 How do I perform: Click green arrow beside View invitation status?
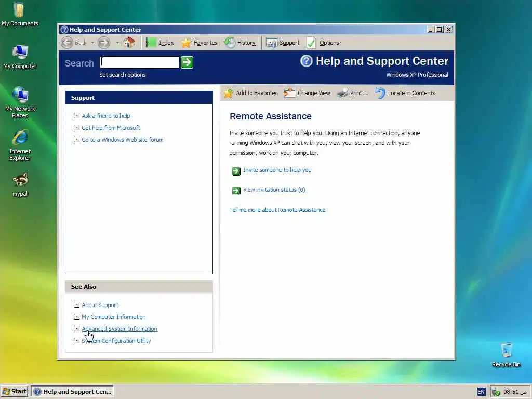[236, 191]
